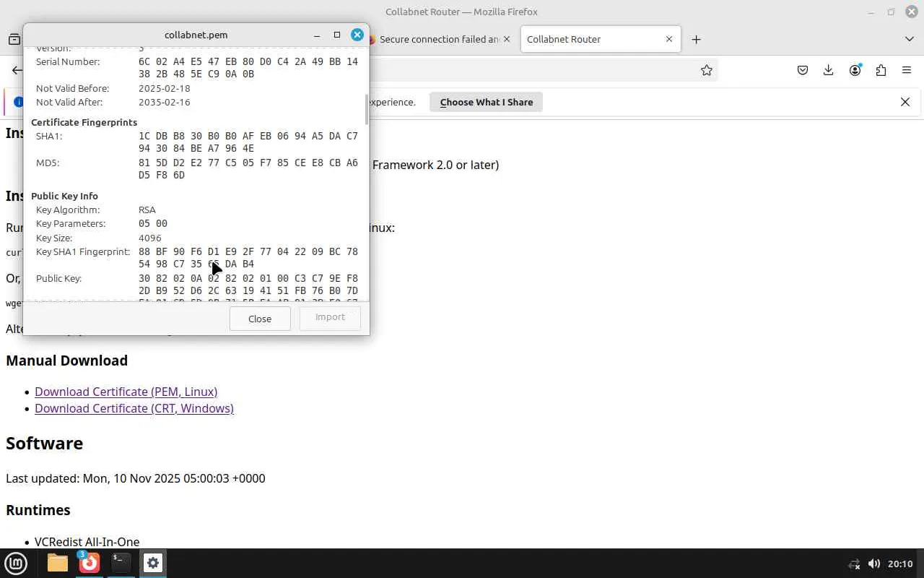
Task: Maximize the collabnet.pem certificate window
Action: coord(336,35)
